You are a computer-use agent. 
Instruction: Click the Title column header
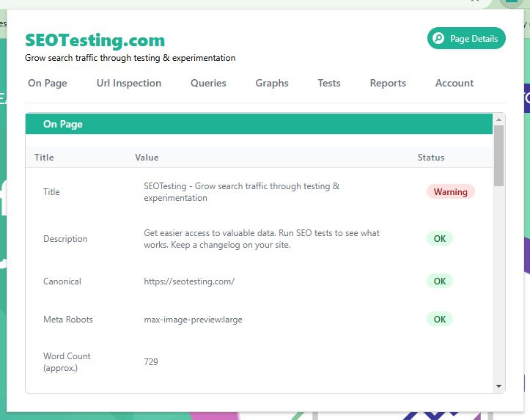[44, 158]
